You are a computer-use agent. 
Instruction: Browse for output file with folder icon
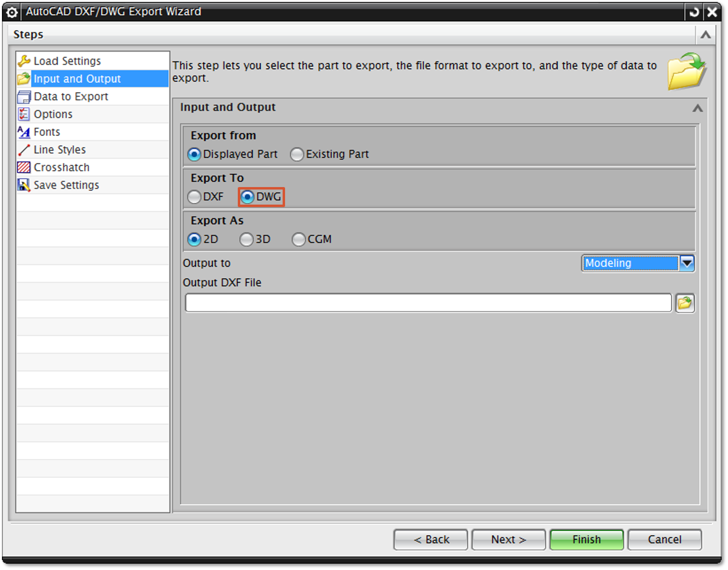(685, 303)
